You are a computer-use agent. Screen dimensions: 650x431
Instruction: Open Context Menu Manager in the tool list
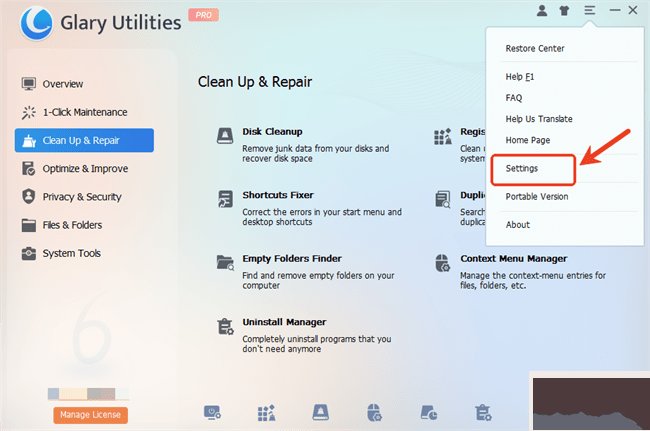click(514, 259)
